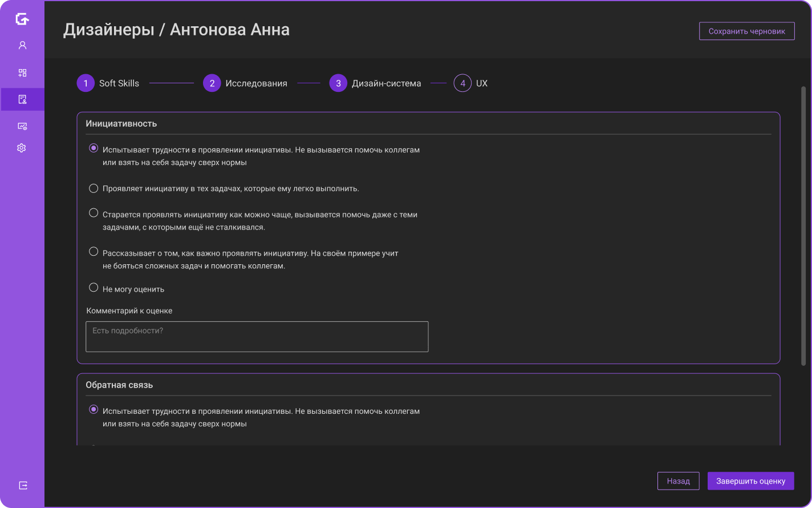
Task: Open the dashboard grid sidebar icon
Action: pyautogui.click(x=22, y=73)
